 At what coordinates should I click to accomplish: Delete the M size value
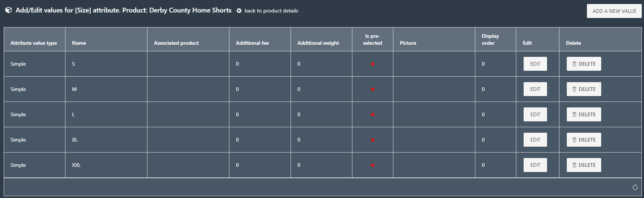pos(584,89)
